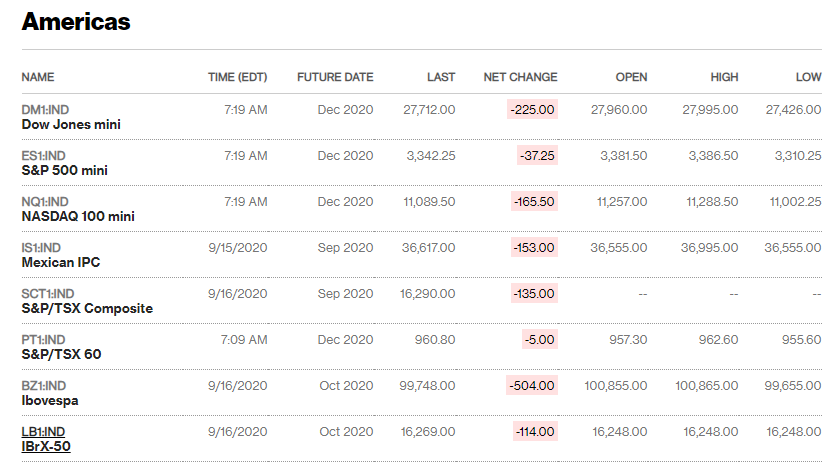Screen dimensions: 836x469
Task: Click the FUTURE DATE column header
Action: tap(335, 77)
